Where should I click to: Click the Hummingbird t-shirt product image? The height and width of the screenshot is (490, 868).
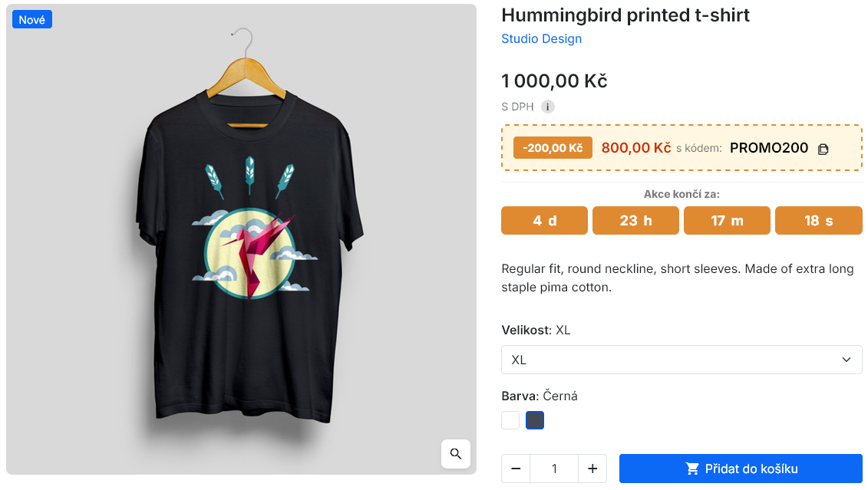241,239
